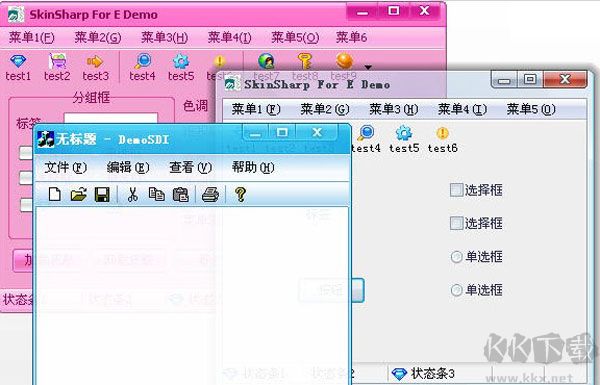Select the second 单选框 radio button
The height and width of the screenshot is (385, 600).
click(456, 290)
